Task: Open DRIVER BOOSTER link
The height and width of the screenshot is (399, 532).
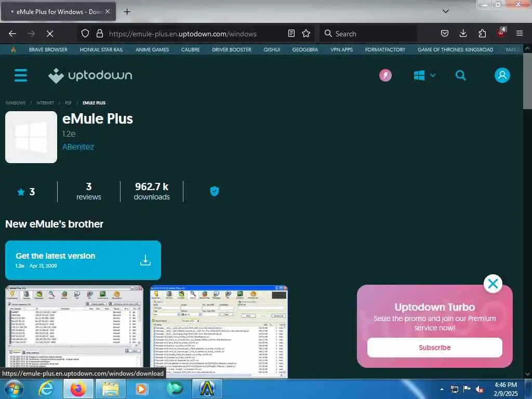Action: click(232, 49)
